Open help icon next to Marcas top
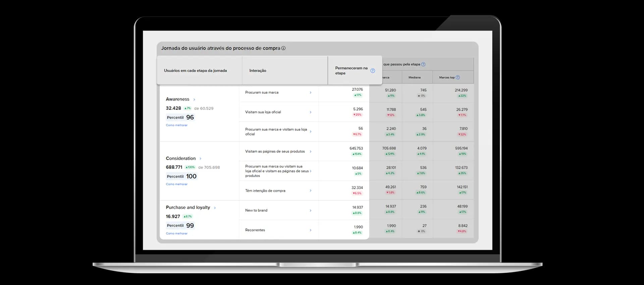Image resolution: width=644 pixels, height=285 pixels. tap(458, 77)
